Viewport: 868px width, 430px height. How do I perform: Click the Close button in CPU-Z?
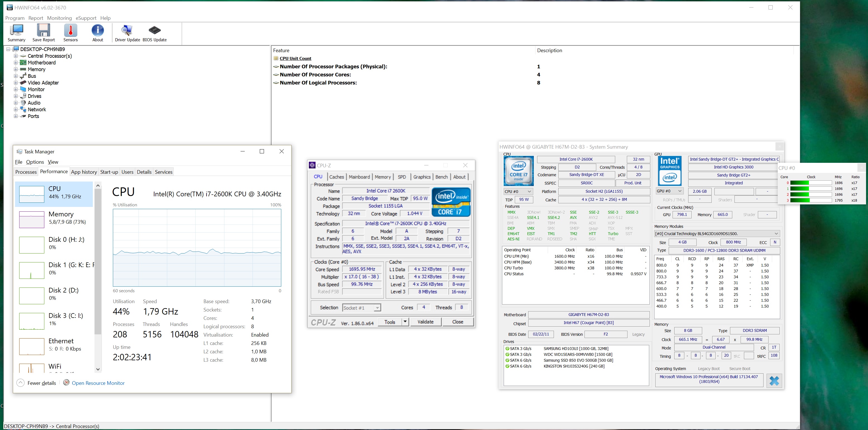[x=458, y=322]
